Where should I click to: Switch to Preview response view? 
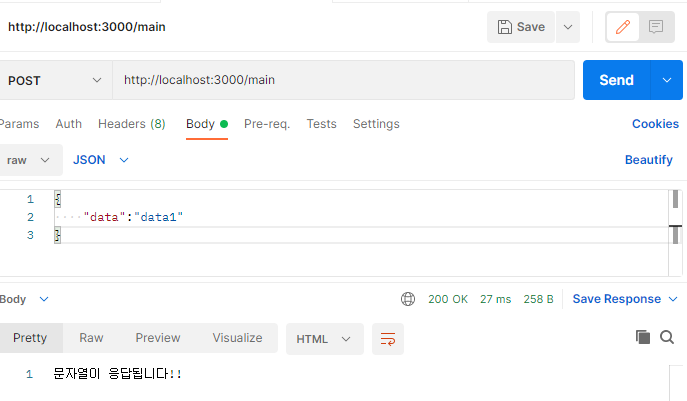(158, 338)
